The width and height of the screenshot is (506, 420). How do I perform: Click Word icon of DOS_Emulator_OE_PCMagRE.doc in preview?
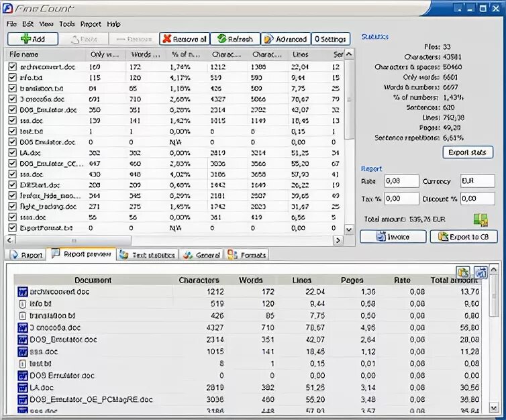23,400
